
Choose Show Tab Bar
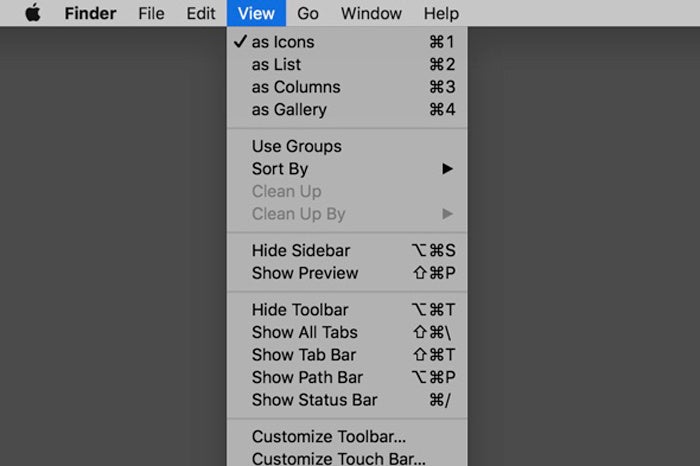pos(347,355)
